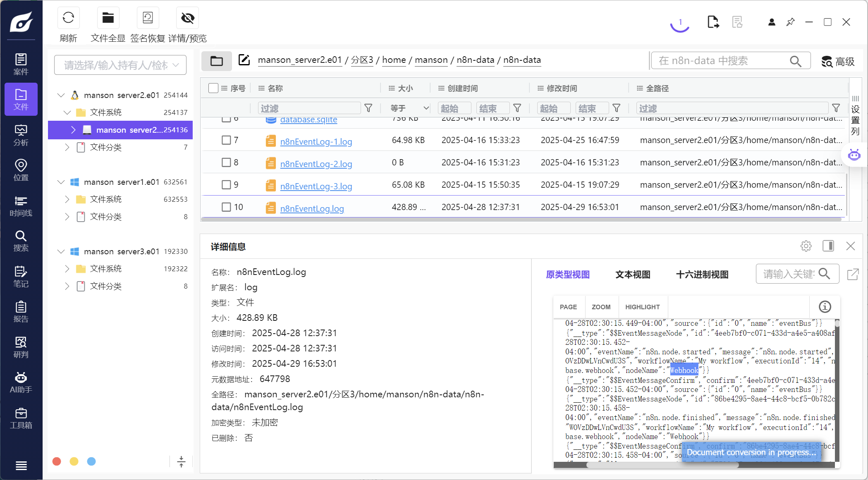This screenshot has height=480, width=868.
Task: Open the 持有人/检材 selection dropdown
Action: pos(120,65)
